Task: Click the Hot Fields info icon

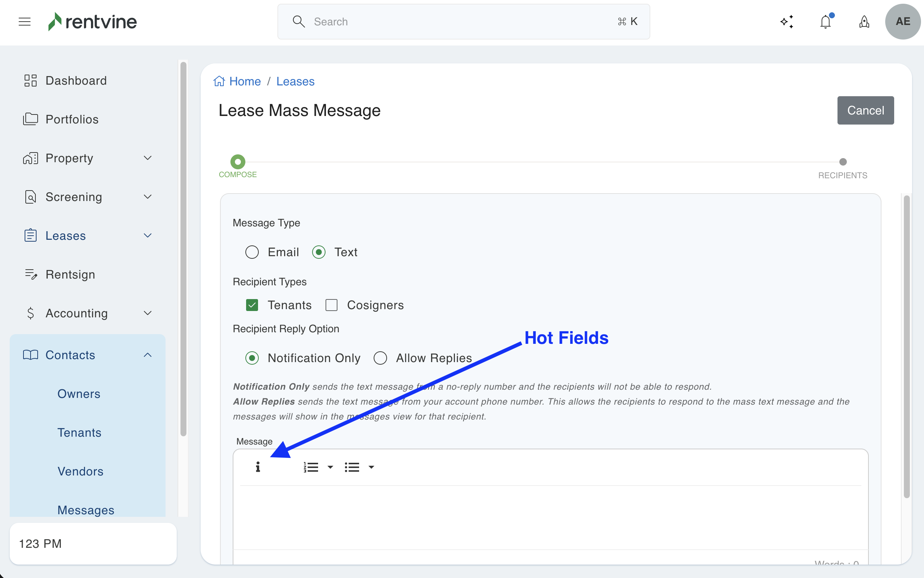Action: click(258, 467)
